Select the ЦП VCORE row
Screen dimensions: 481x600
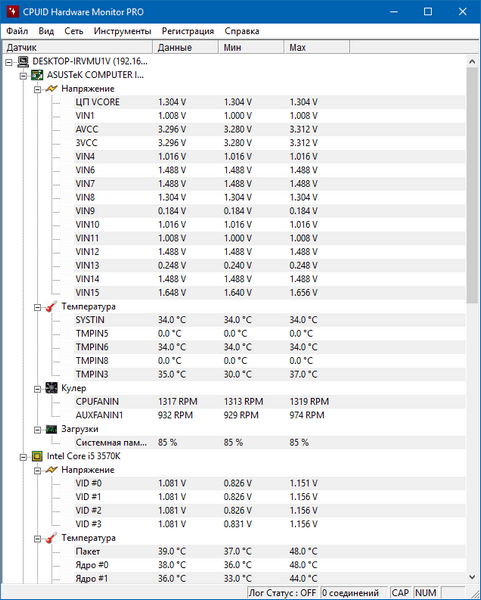coord(269,102)
